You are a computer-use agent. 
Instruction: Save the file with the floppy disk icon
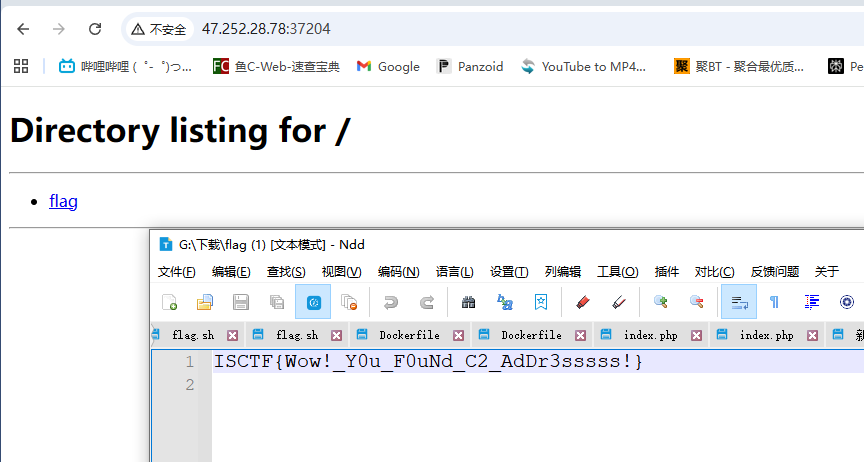(x=241, y=301)
